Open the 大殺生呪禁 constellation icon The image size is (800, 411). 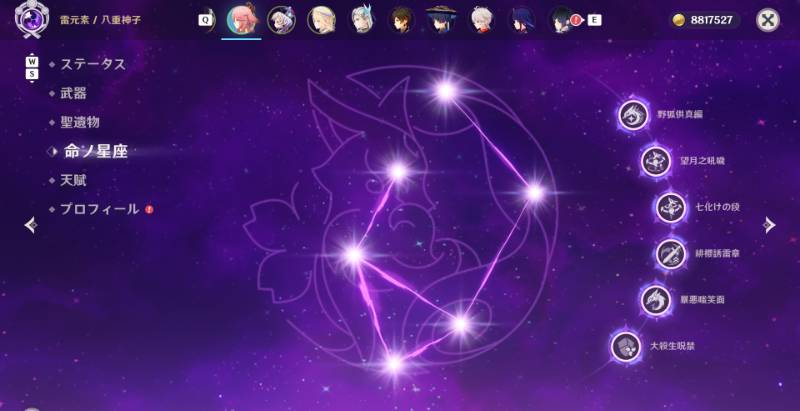click(626, 347)
